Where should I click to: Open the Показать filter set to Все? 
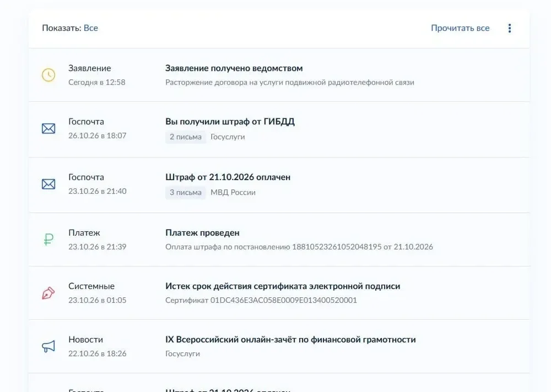(x=91, y=28)
